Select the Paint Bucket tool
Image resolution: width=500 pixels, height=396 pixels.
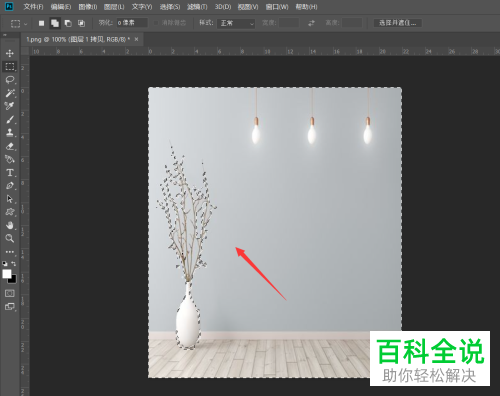pos(10,159)
